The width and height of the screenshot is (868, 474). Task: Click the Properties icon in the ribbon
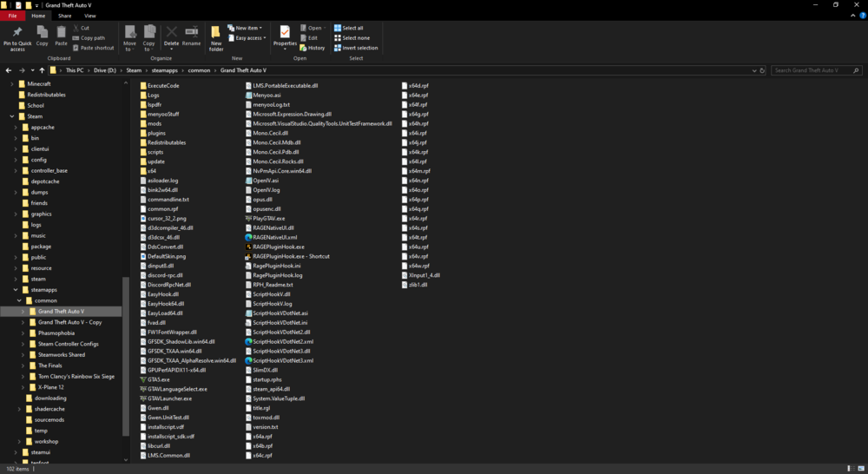click(285, 32)
